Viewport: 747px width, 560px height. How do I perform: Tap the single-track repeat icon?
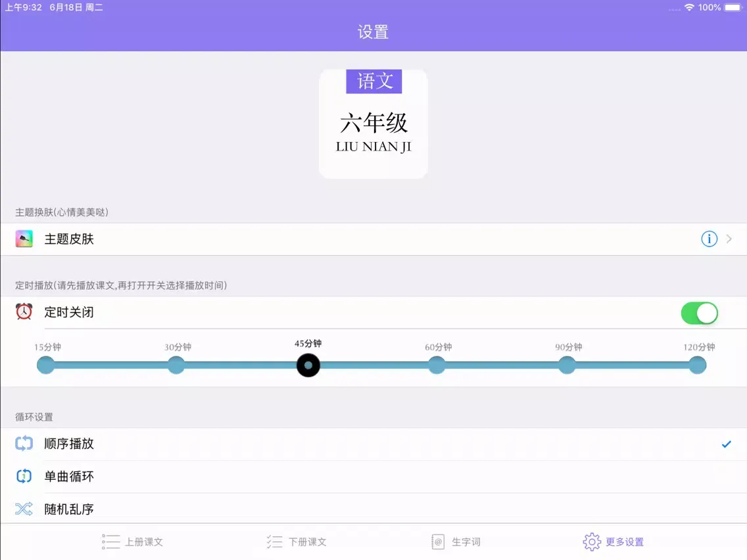[24, 476]
